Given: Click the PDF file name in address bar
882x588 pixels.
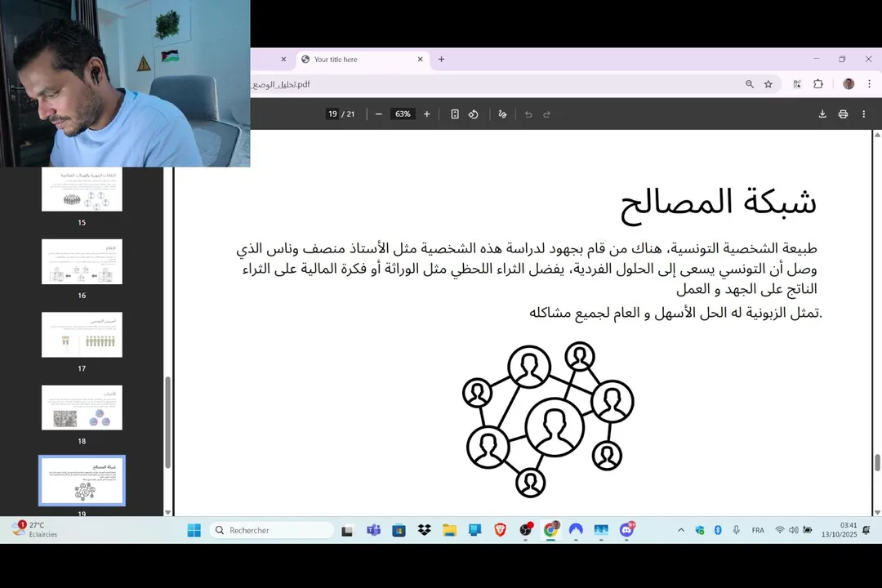Looking at the screenshot, I should click(281, 84).
